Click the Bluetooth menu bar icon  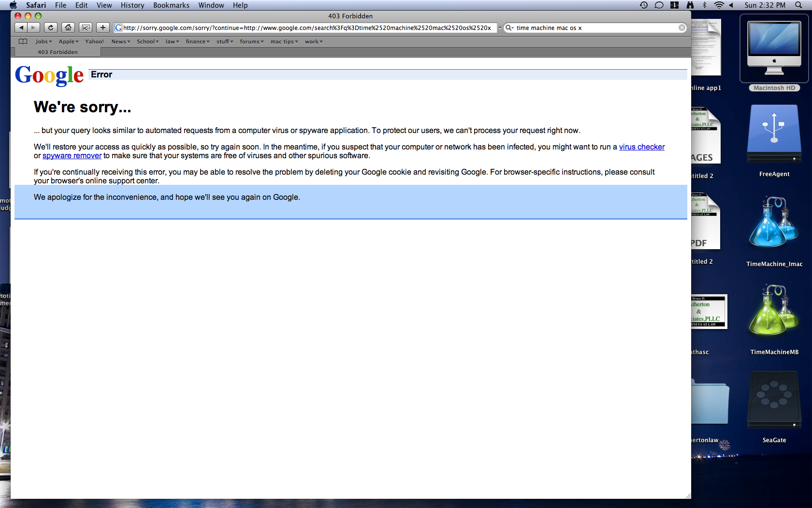(704, 5)
